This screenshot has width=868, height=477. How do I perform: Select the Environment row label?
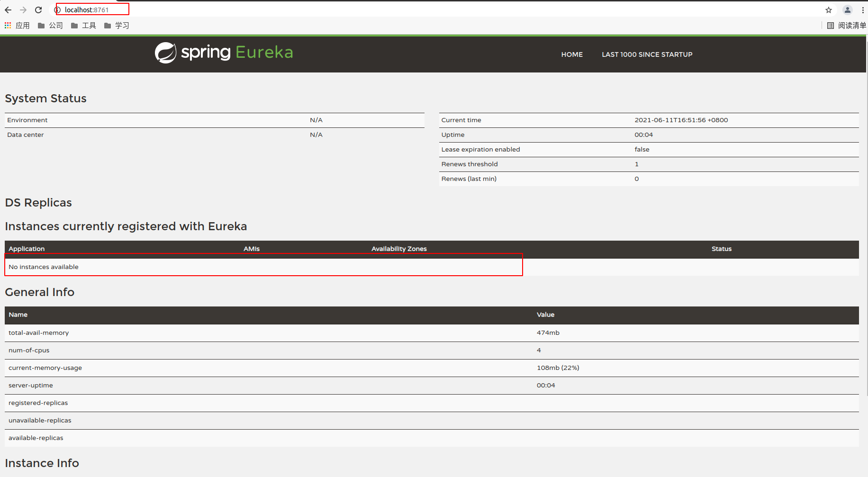27,120
